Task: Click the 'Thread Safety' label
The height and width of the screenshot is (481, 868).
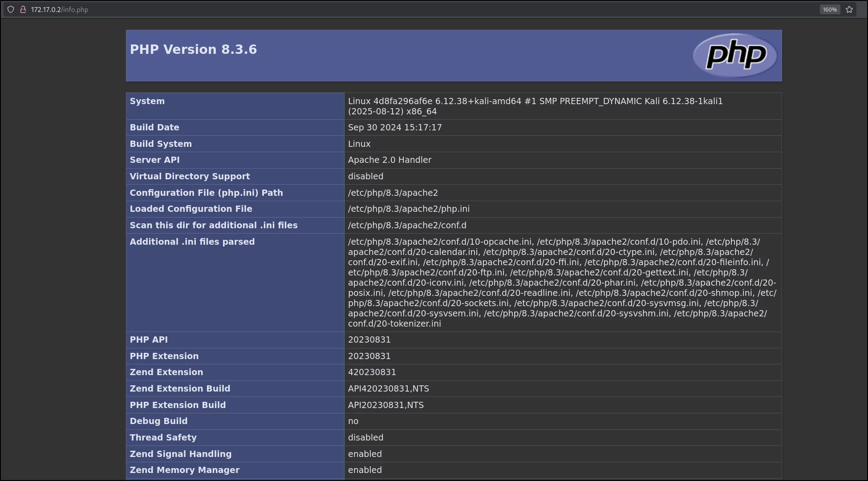Action: point(163,437)
